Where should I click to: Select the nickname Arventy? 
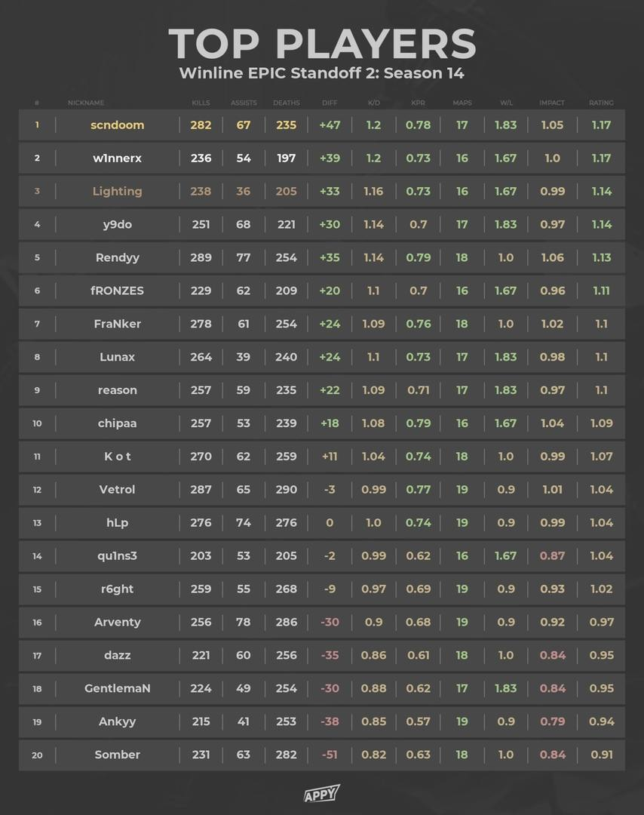[x=118, y=622]
